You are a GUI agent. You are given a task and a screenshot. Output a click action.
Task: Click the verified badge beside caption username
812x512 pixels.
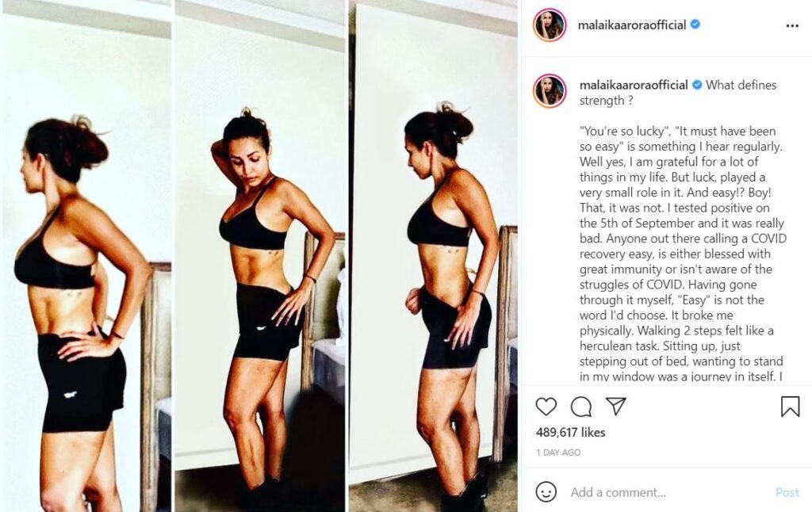pos(697,84)
